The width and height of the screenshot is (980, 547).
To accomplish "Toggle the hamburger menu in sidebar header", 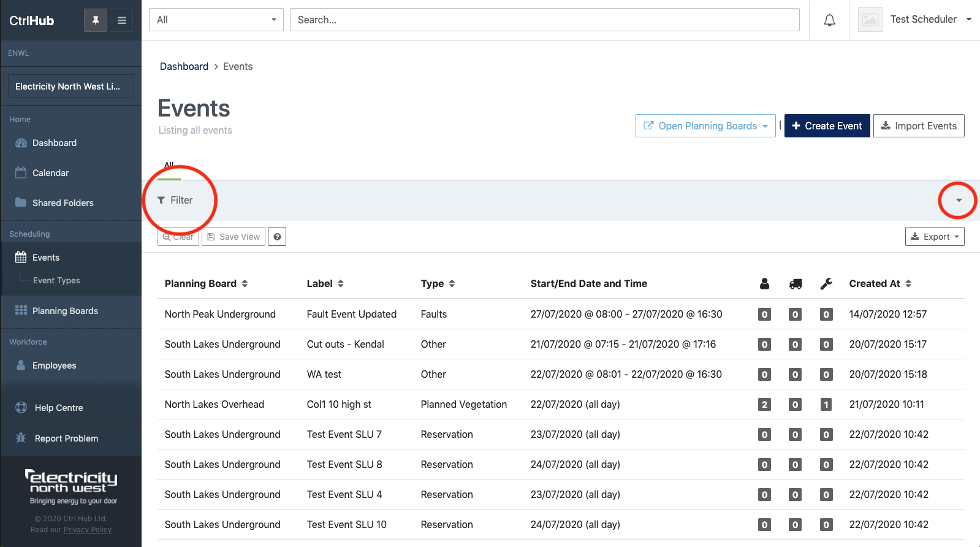I will [x=122, y=20].
